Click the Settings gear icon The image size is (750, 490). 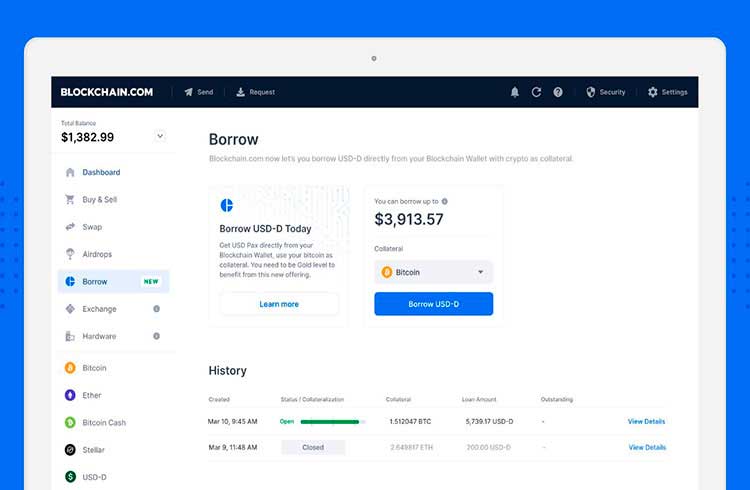point(652,92)
